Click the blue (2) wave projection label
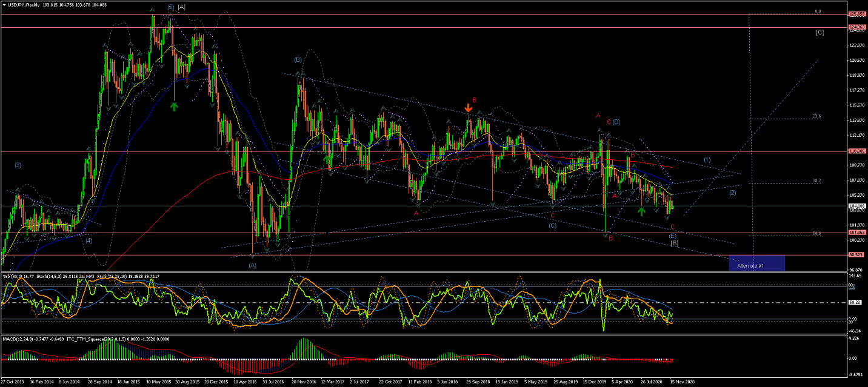 pyautogui.click(x=732, y=193)
